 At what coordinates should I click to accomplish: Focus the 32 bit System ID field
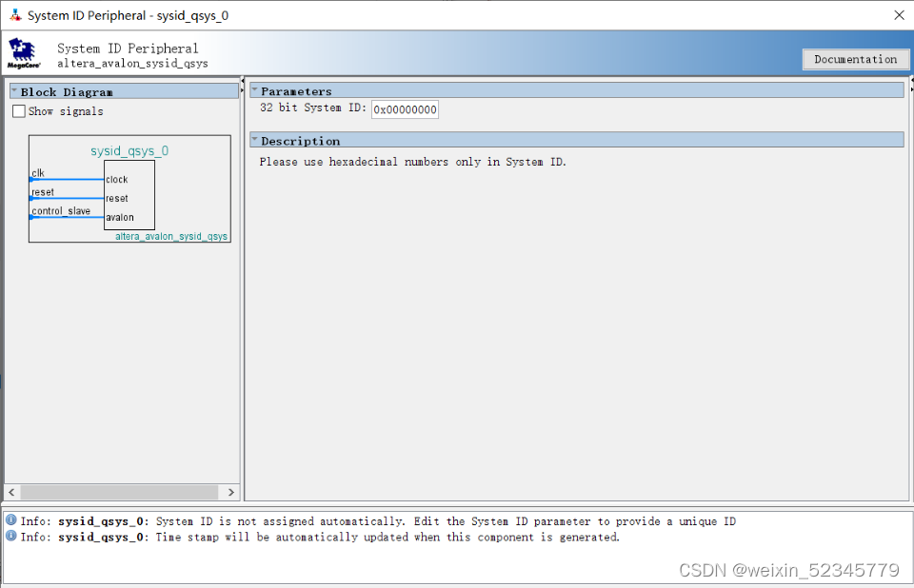pos(405,109)
